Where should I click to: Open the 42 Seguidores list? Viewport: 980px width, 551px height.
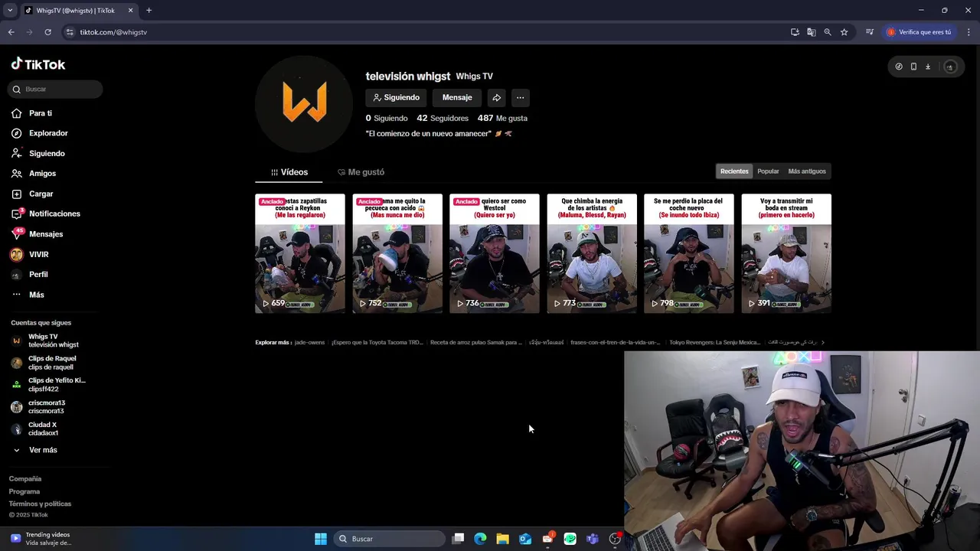click(x=443, y=119)
